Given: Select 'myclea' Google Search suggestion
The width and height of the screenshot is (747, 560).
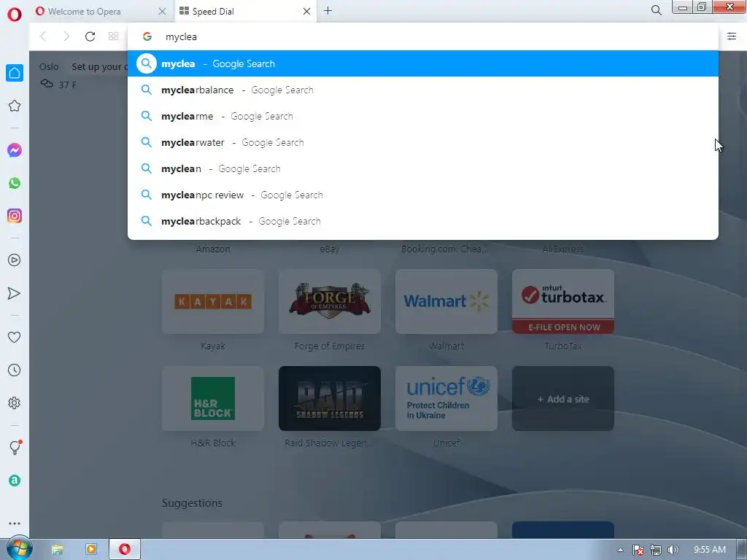Looking at the screenshot, I should tap(423, 64).
